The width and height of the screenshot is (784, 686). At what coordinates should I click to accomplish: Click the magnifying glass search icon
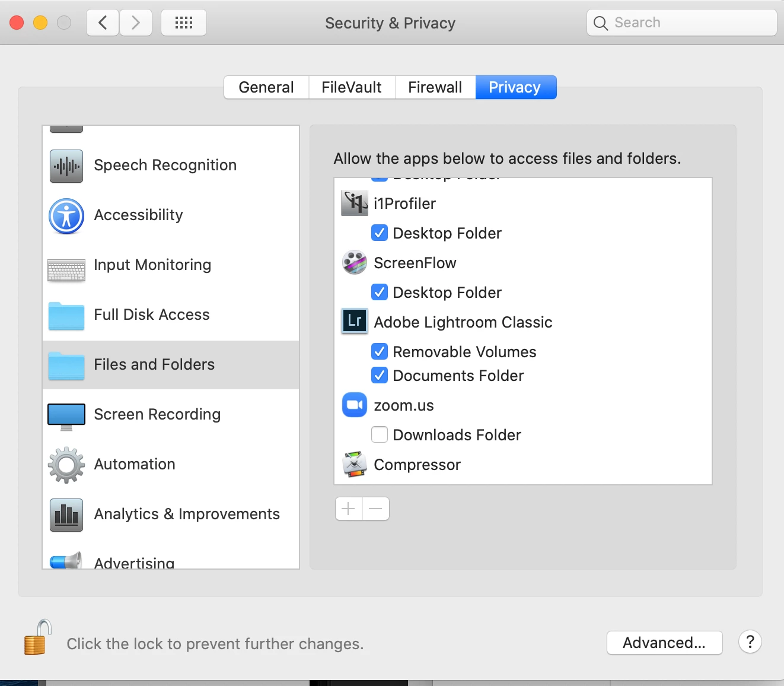(x=601, y=23)
